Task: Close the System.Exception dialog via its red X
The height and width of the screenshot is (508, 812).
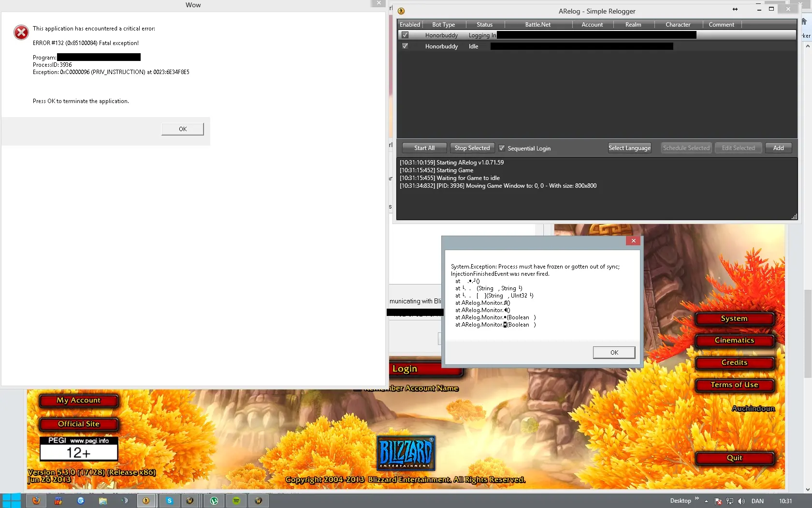Action: [x=633, y=240]
